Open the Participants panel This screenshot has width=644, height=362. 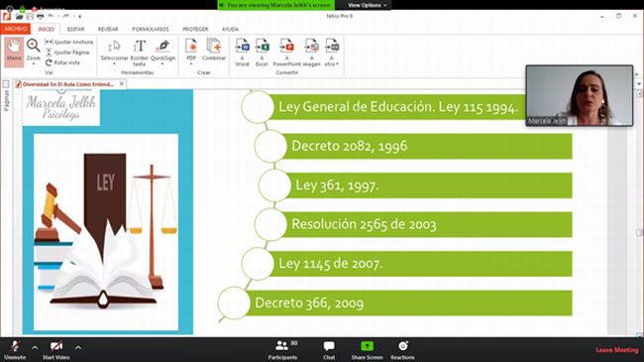tap(282, 350)
